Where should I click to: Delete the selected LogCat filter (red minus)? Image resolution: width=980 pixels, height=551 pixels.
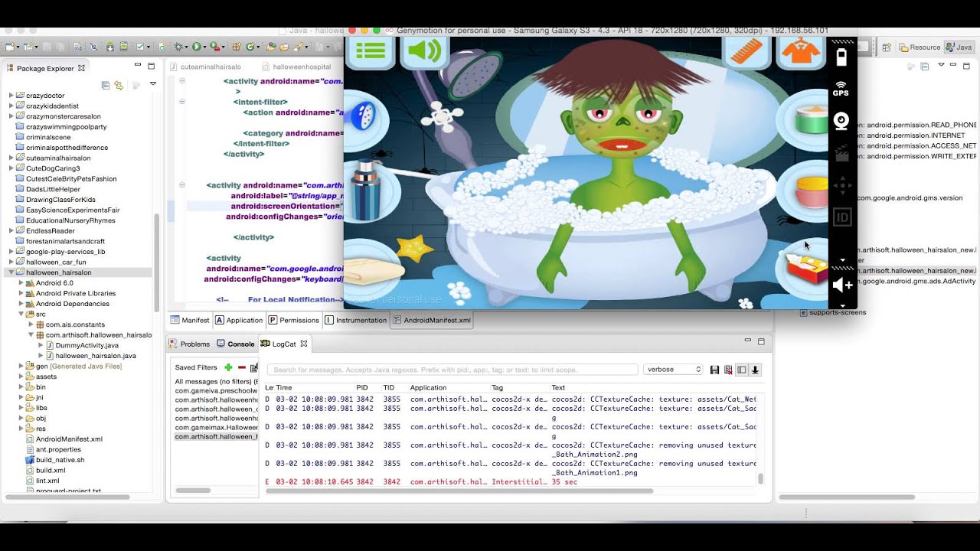click(241, 367)
